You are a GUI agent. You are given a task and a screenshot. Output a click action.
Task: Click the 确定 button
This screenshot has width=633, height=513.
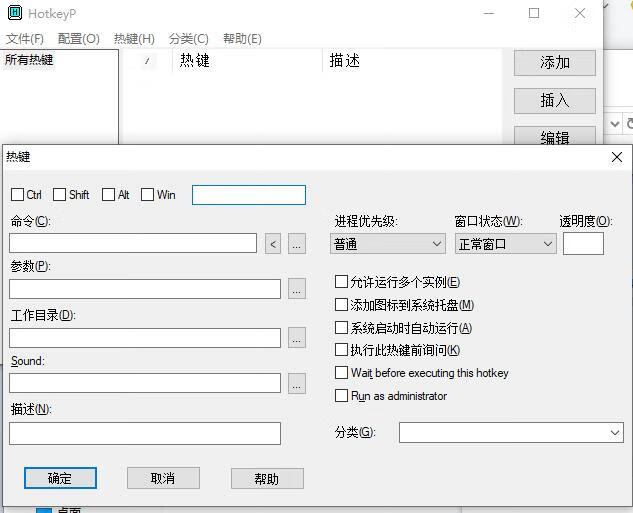(x=60, y=478)
